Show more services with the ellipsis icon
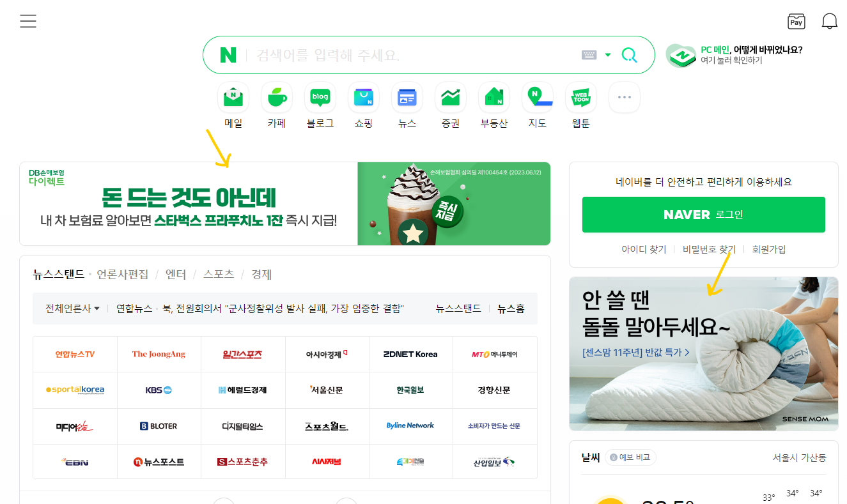 pos(625,97)
